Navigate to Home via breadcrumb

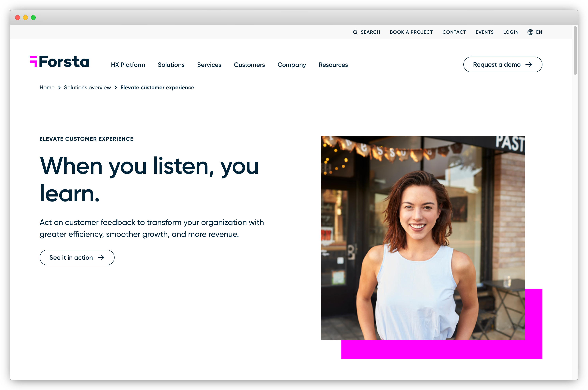click(x=47, y=88)
